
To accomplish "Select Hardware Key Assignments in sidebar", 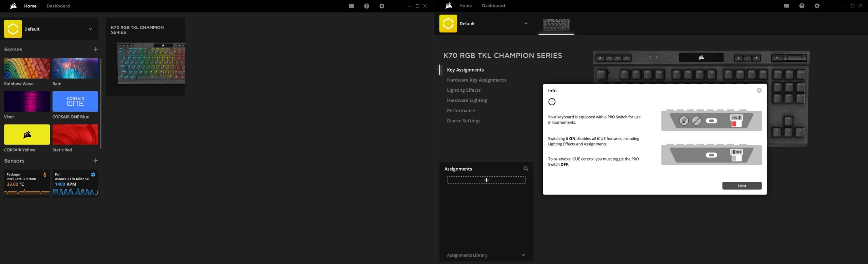I will point(476,80).
